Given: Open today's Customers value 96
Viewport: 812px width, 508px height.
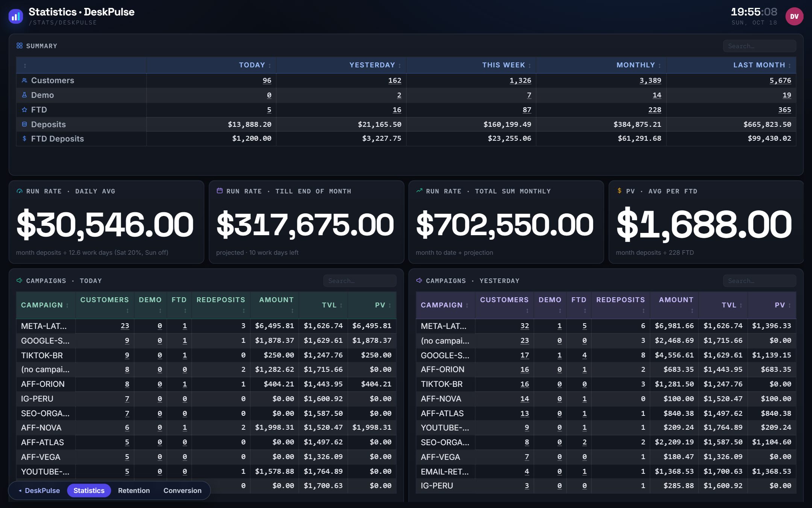Looking at the screenshot, I should point(267,80).
